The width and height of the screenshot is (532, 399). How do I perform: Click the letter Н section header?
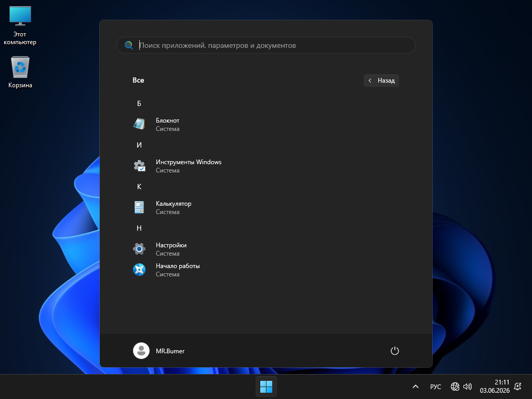tap(139, 228)
